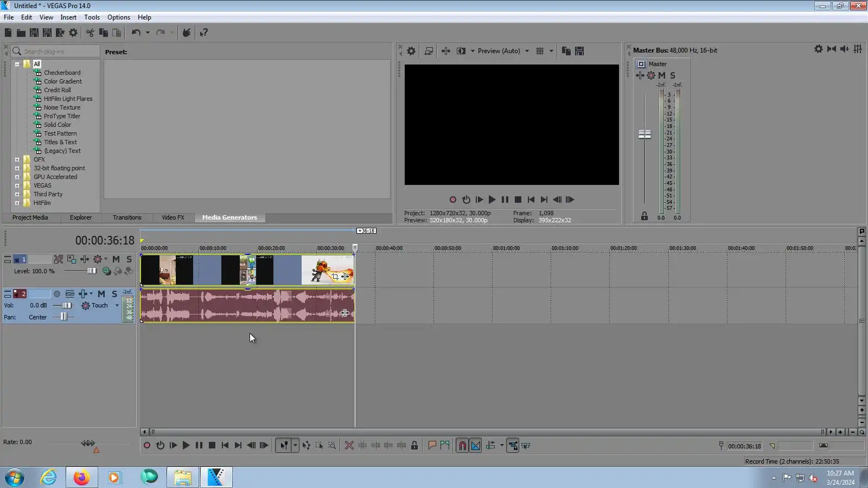Delete the selected events with the X icon

pos(349,446)
